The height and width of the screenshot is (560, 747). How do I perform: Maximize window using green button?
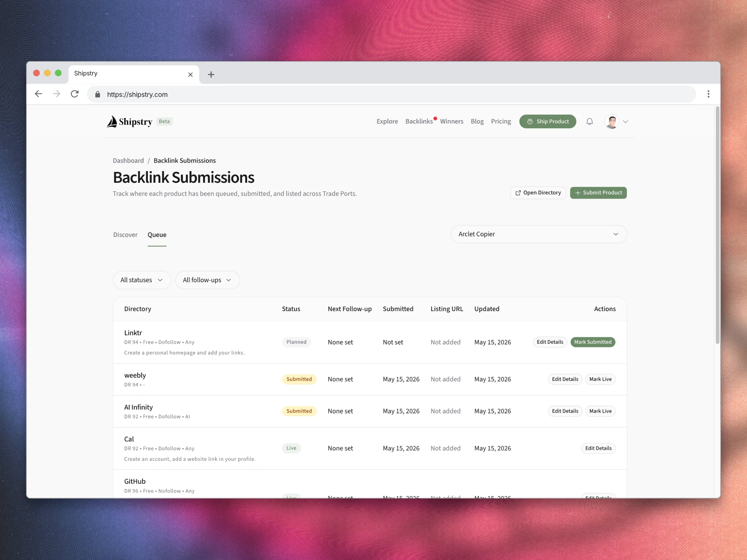[58, 73]
